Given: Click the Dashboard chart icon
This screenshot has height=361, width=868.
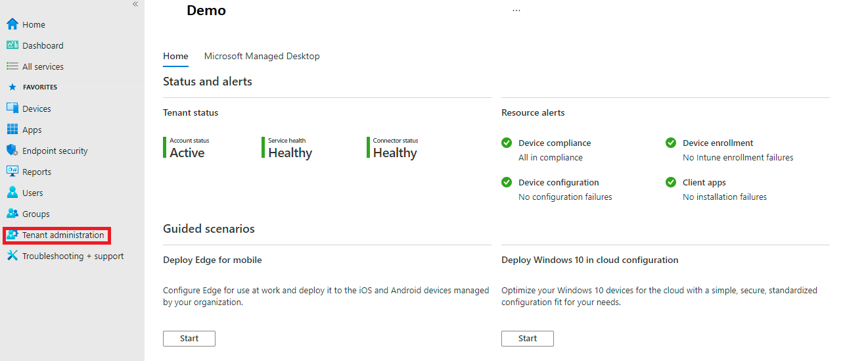Looking at the screenshot, I should [12, 45].
